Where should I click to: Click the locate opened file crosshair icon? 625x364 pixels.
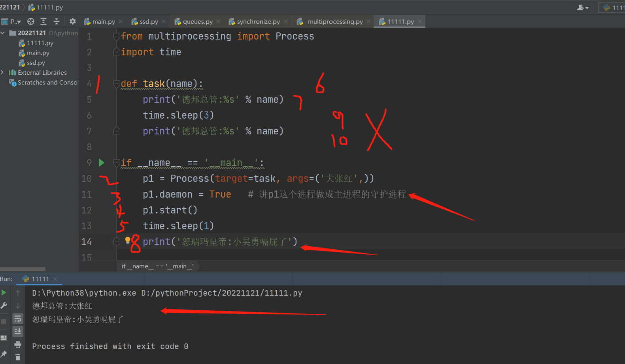pos(31,21)
